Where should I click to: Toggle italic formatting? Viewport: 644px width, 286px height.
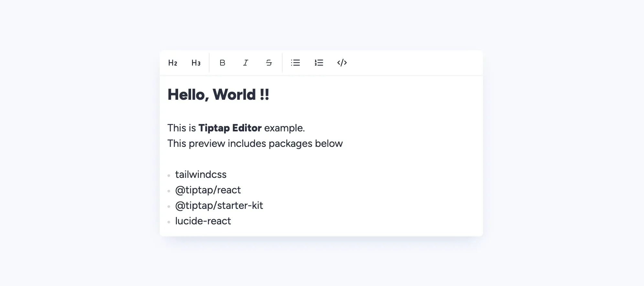(x=246, y=63)
